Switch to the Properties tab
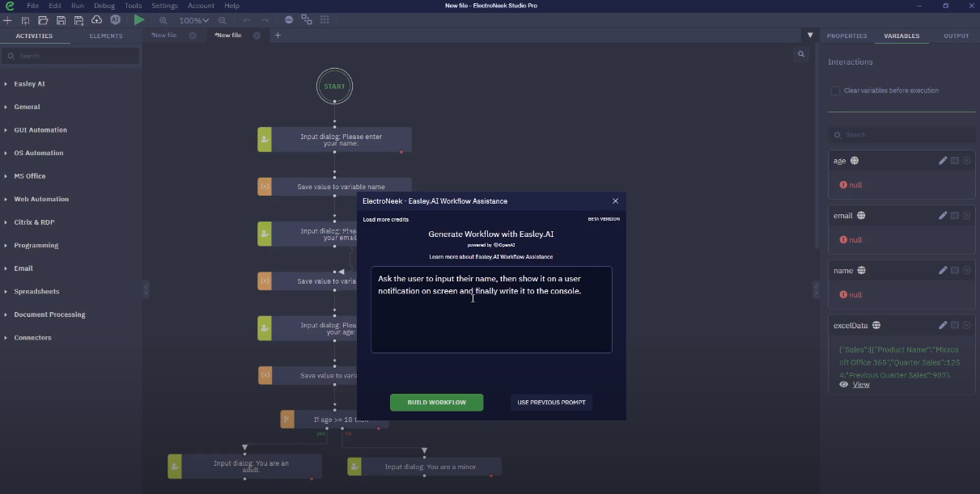Image resolution: width=980 pixels, height=494 pixels. (x=846, y=36)
